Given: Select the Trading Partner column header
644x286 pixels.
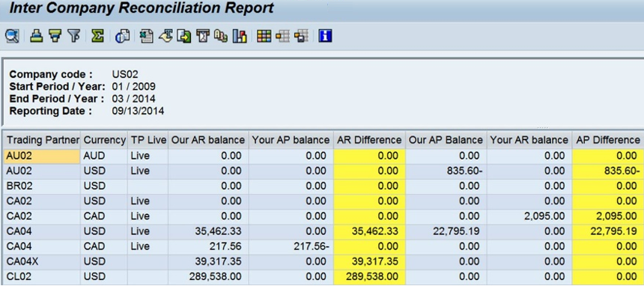Looking at the screenshot, I should point(42,140).
